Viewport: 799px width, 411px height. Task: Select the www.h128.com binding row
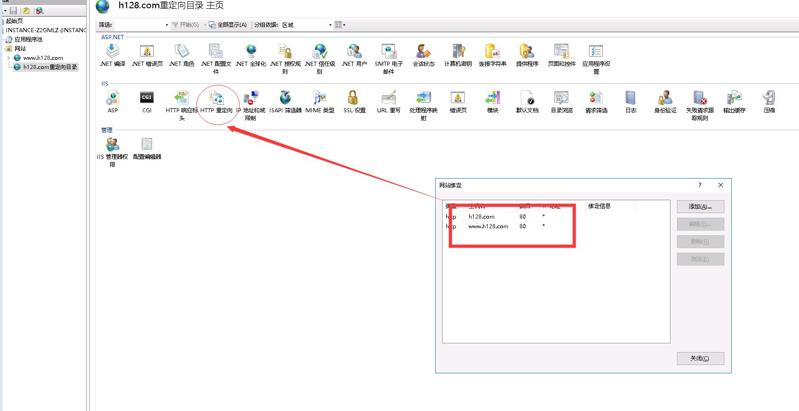[489, 226]
